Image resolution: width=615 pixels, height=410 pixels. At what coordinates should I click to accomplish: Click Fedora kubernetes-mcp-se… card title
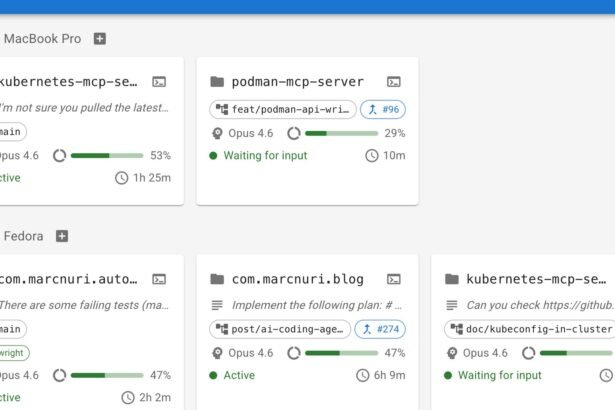click(x=536, y=279)
